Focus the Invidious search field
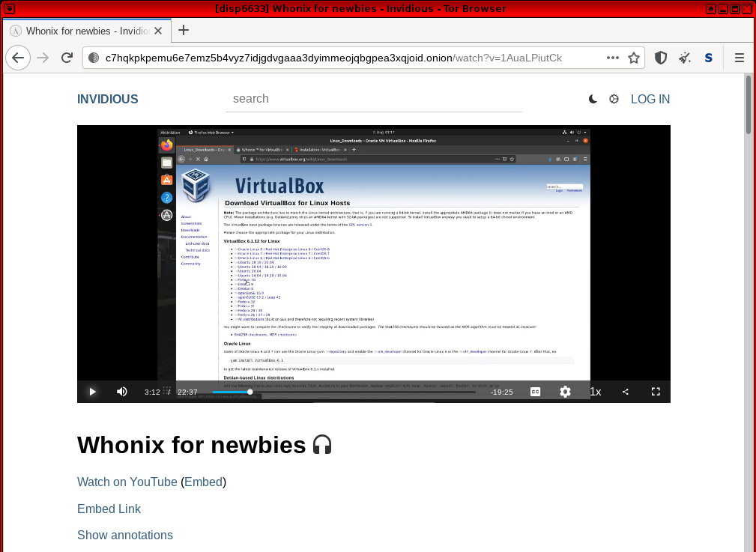 point(374,99)
